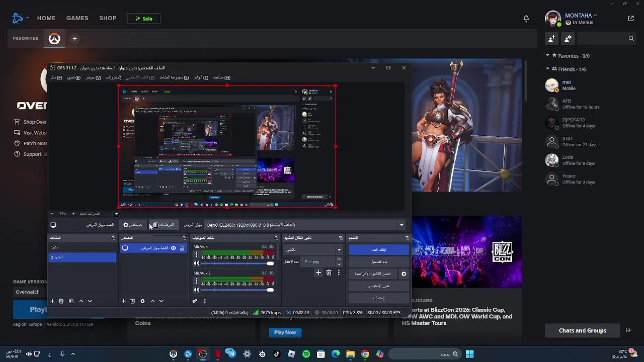Open File Explorer from the taskbar
Image resolution: width=644 pixels, height=362 pixels.
pyautogui.click(x=351, y=354)
